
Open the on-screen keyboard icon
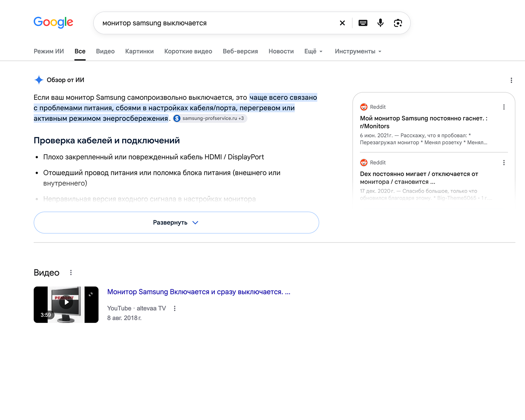(x=363, y=23)
